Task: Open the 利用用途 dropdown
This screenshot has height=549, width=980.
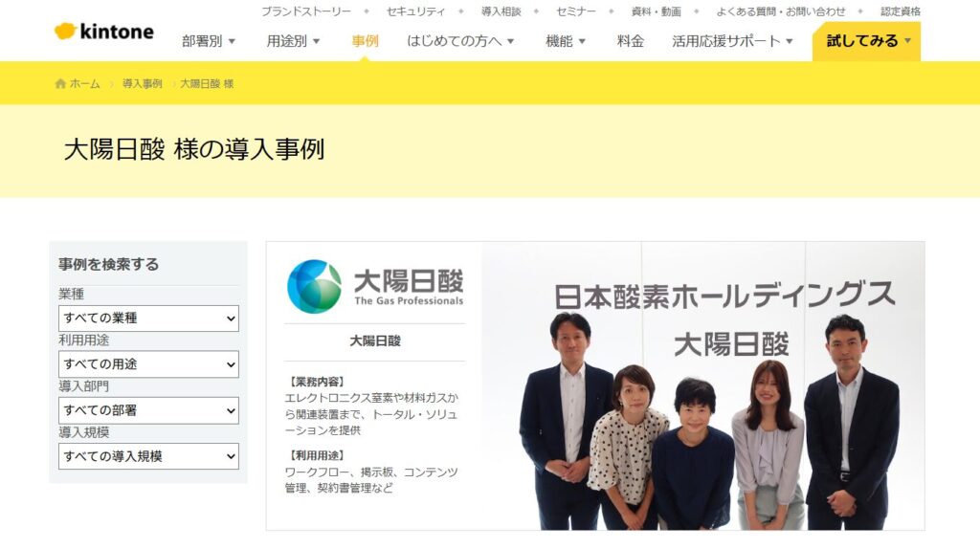Action: 148,364
